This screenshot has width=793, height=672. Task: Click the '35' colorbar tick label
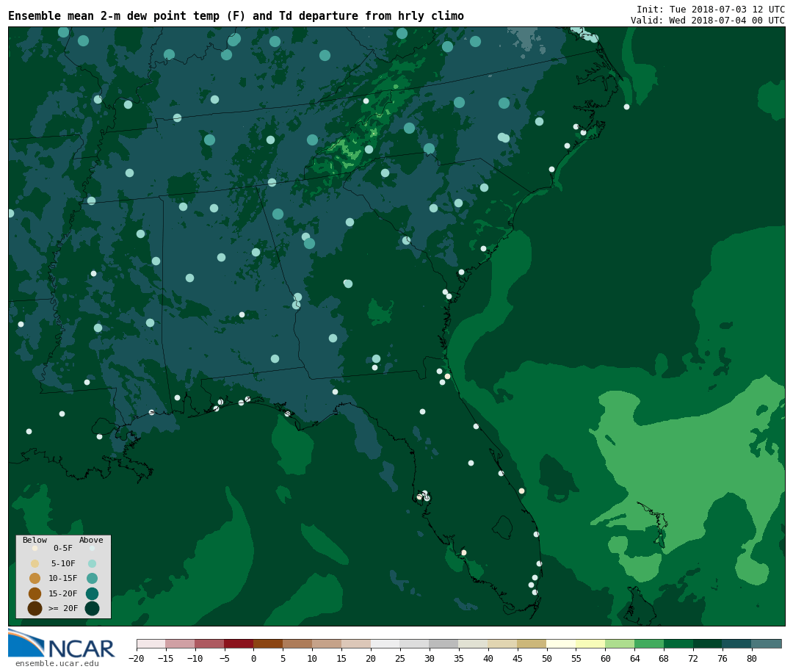coord(459,658)
